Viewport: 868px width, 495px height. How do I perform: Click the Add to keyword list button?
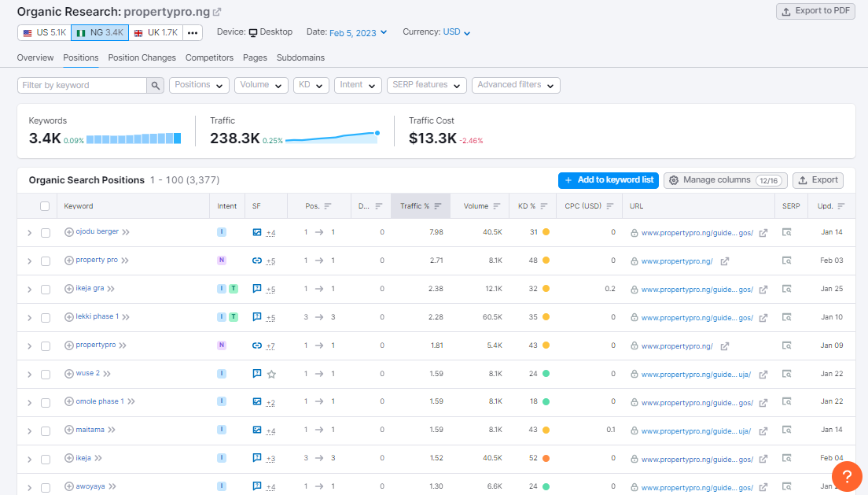(609, 180)
